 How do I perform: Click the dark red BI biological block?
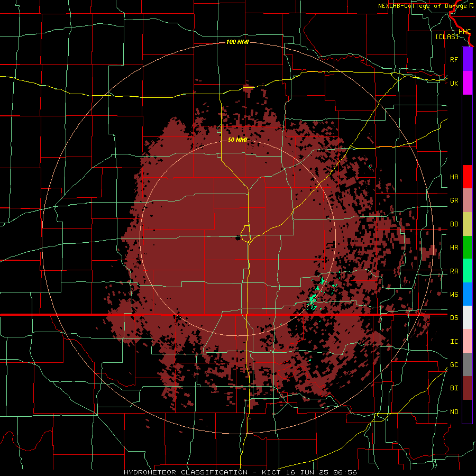467,388
